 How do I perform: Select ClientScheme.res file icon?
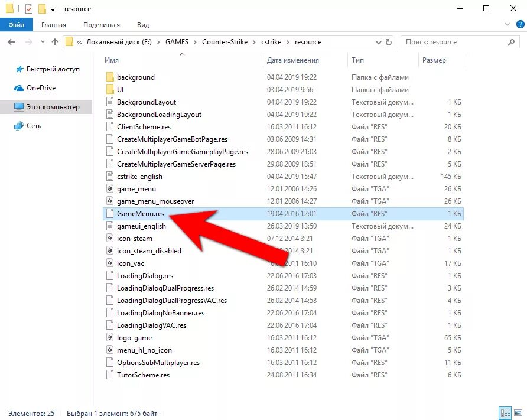tap(110, 126)
